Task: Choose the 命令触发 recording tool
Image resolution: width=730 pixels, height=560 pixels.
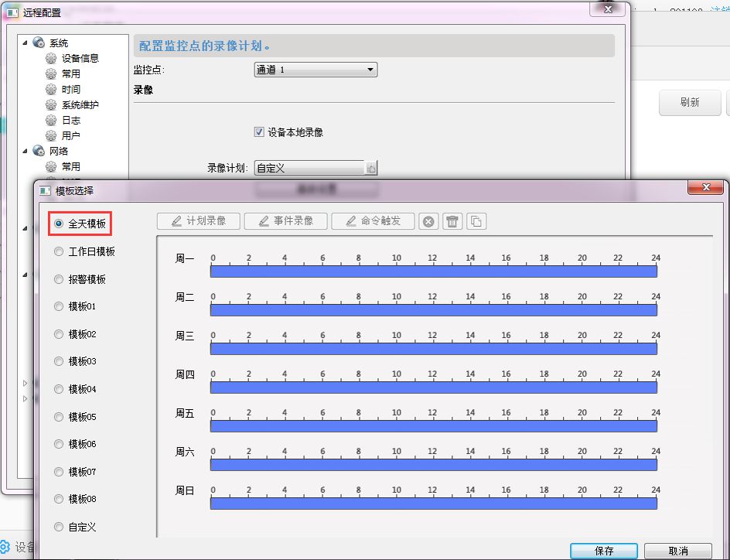Action: coord(373,221)
